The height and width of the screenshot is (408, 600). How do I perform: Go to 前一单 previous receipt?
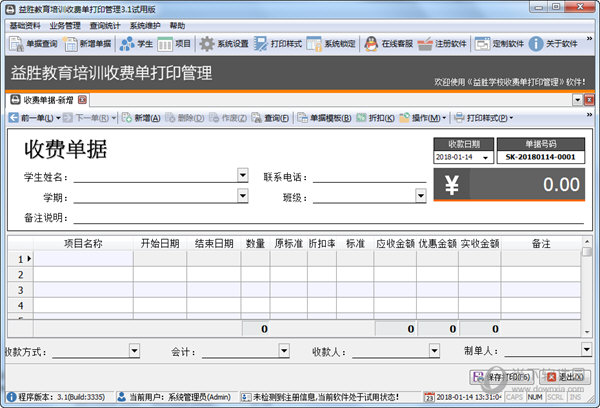click(31, 118)
